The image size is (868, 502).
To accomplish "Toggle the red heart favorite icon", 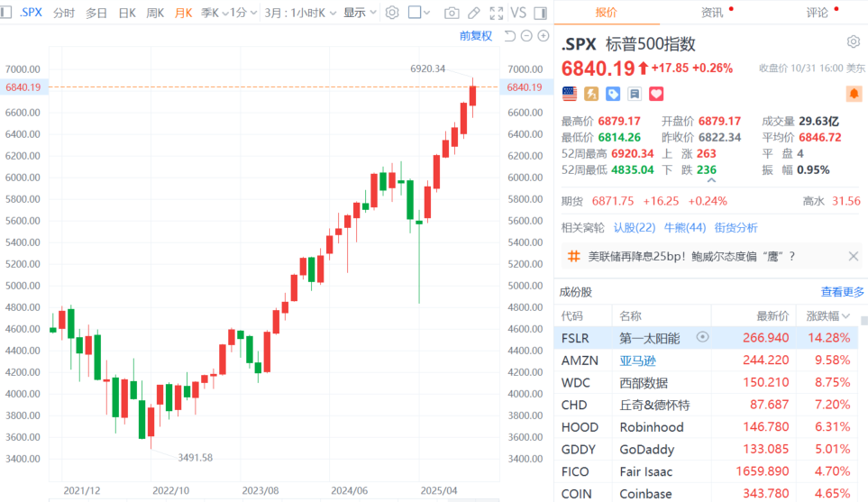I will coord(656,94).
